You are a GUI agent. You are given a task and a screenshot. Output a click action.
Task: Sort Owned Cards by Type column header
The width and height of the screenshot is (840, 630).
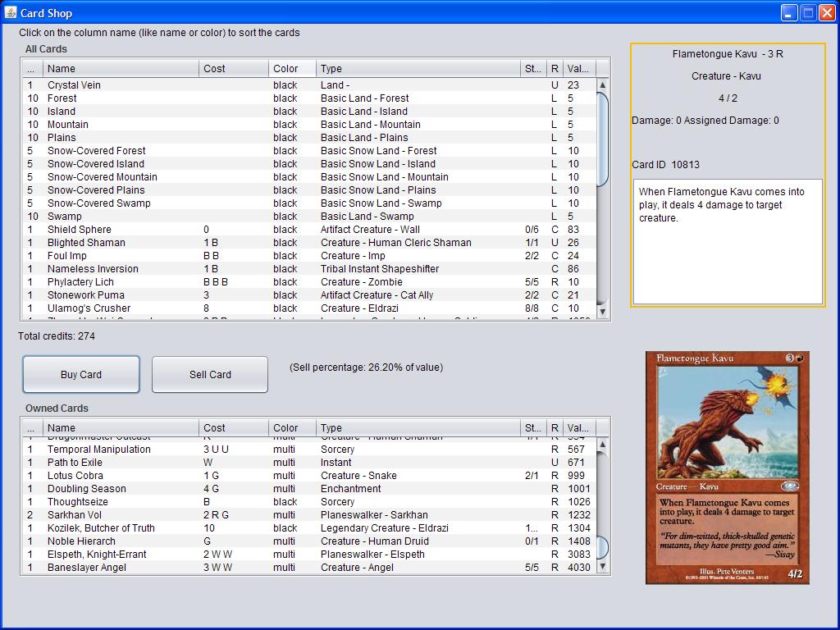point(418,428)
